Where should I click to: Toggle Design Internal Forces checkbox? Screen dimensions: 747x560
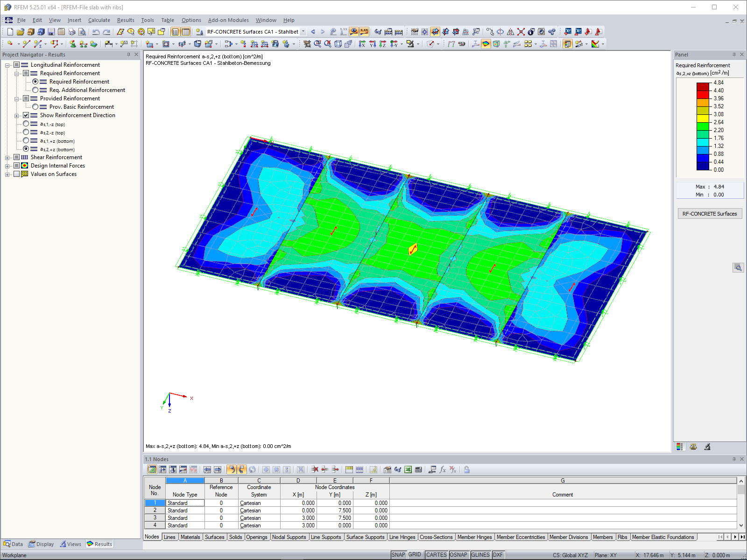tap(17, 166)
